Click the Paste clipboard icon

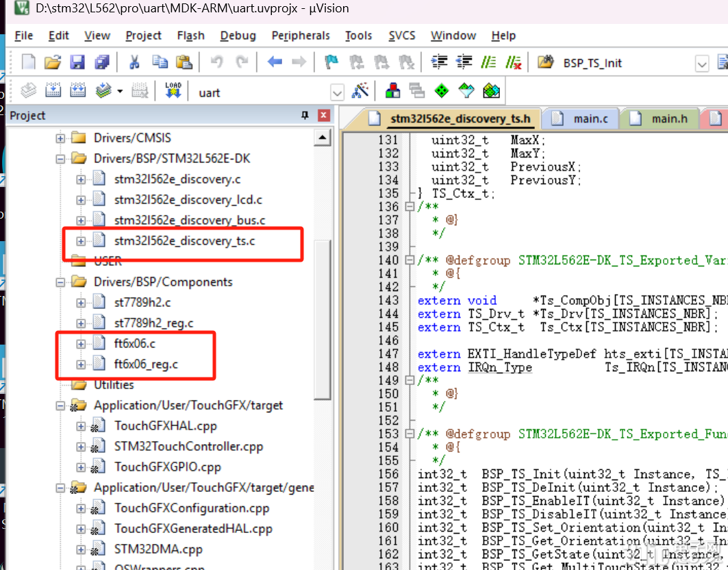tap(184, 62)
